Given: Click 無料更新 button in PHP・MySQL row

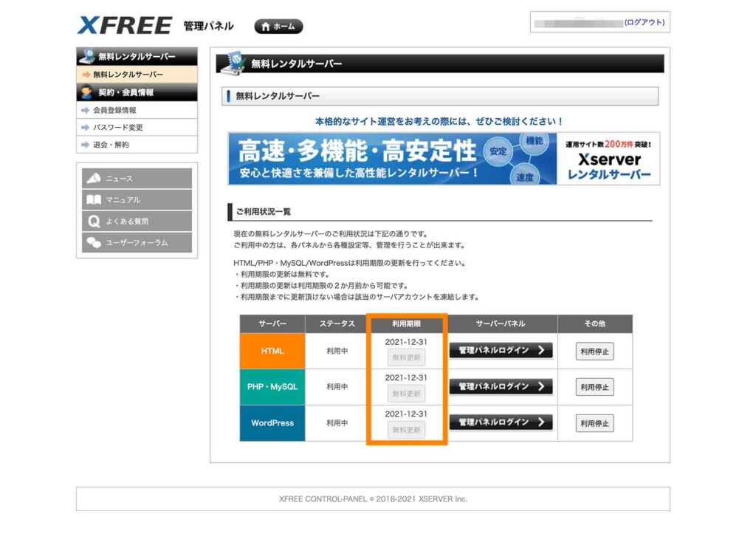Looking at the screenshot, I should [407, 394].
